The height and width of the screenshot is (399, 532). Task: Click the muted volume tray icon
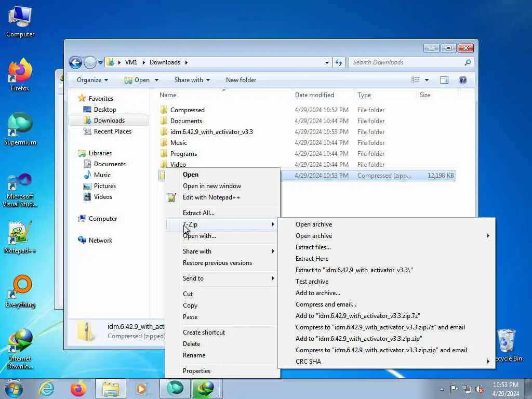[480, 390]
